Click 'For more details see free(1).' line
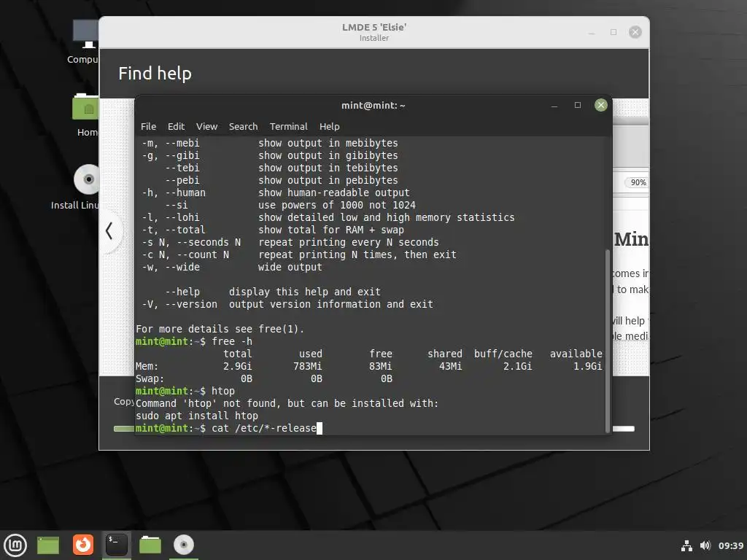 (220, 329)
